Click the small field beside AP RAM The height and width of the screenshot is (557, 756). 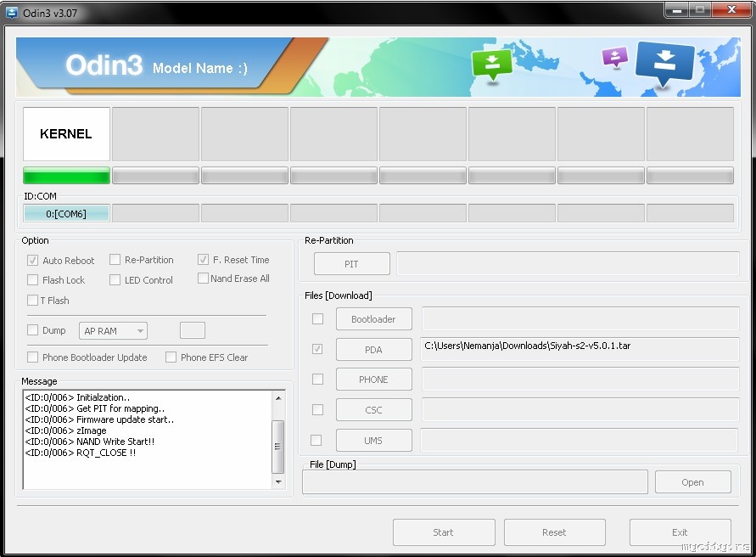[193, 330]
